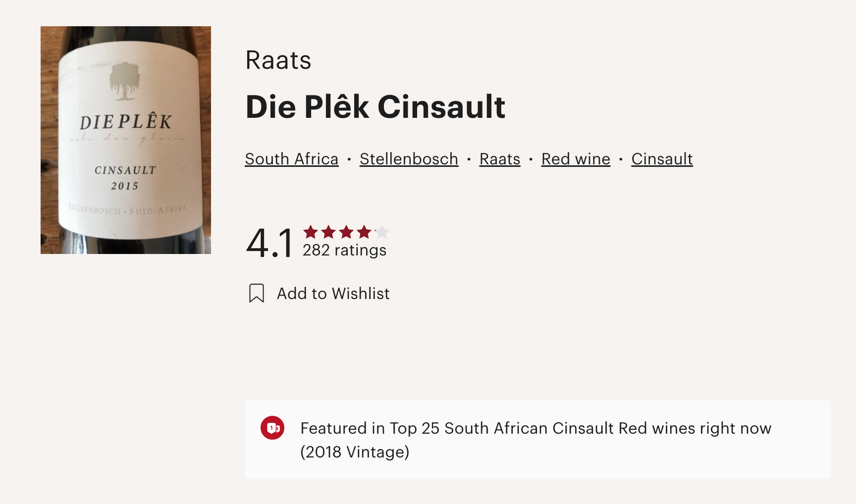Click the 4.1 average rating score
The image size is (856, 504).
(270, 243)
